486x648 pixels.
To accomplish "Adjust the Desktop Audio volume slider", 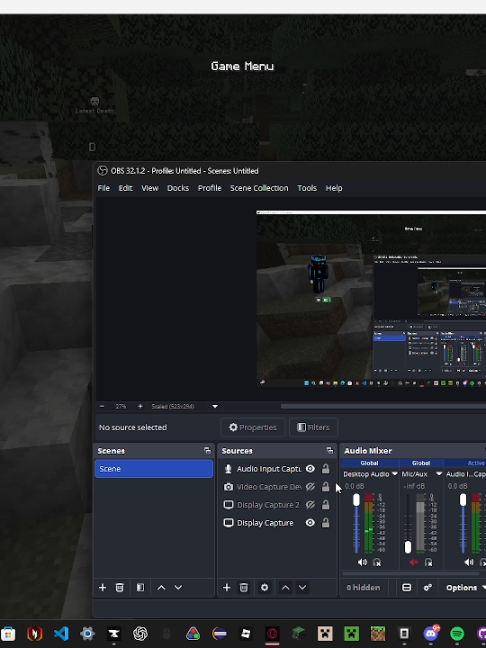I will pyautogui.click(x=356, y=523).
